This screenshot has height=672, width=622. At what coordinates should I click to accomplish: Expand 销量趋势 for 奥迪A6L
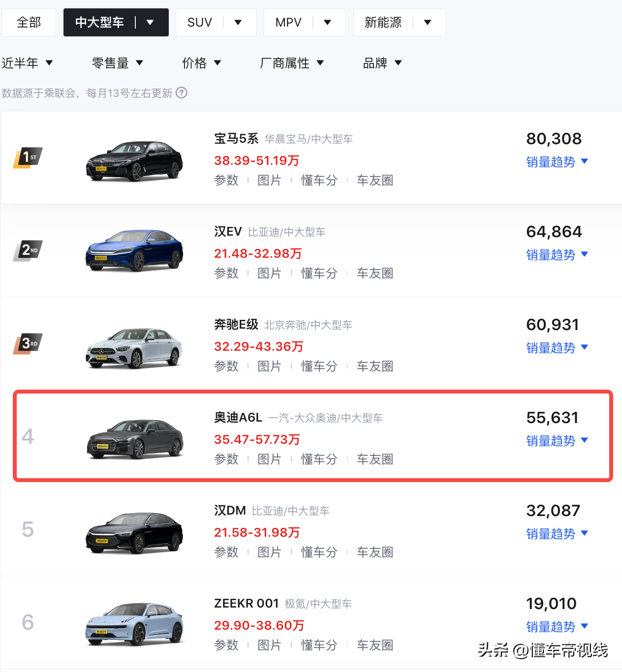(557, 441)
